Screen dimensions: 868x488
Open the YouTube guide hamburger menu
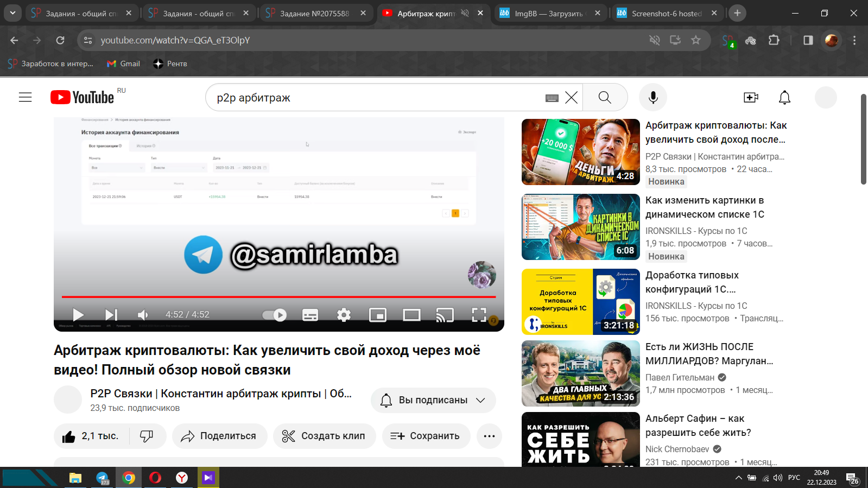click(25, 97)
